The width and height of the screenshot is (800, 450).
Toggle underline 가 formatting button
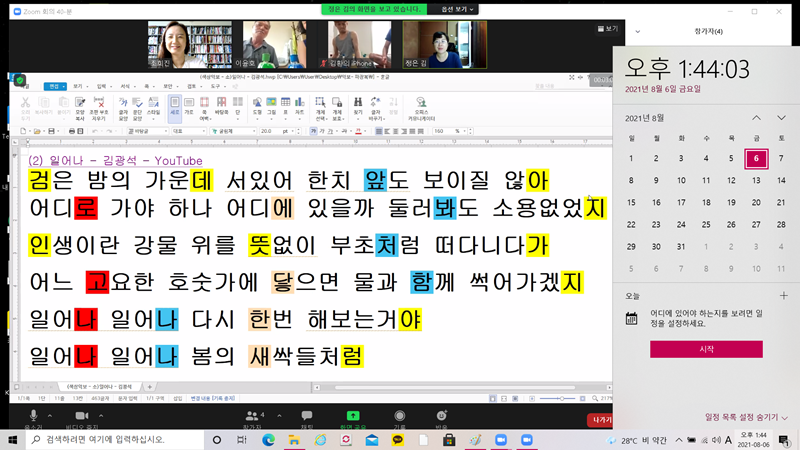point(330,131)
